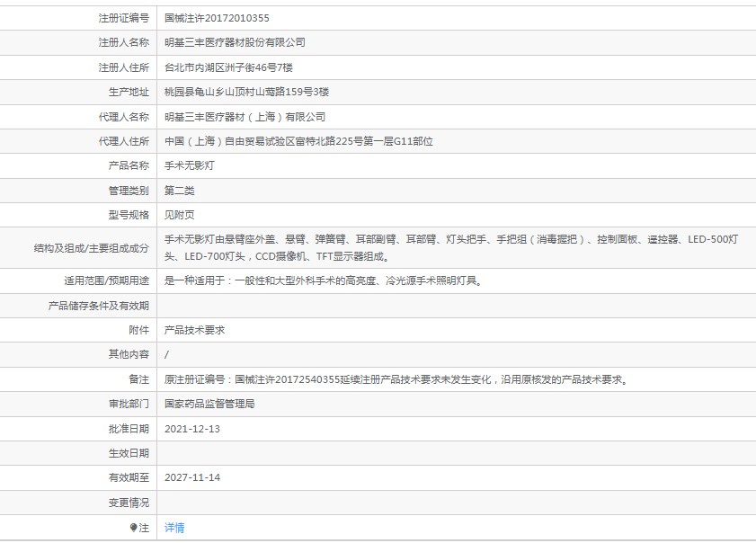Click the 有效期至 label

pyautogui.click(x=129, y=477)
